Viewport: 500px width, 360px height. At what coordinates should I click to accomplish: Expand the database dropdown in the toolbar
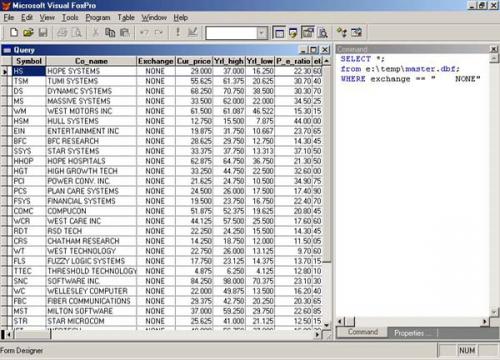(262, 33)
